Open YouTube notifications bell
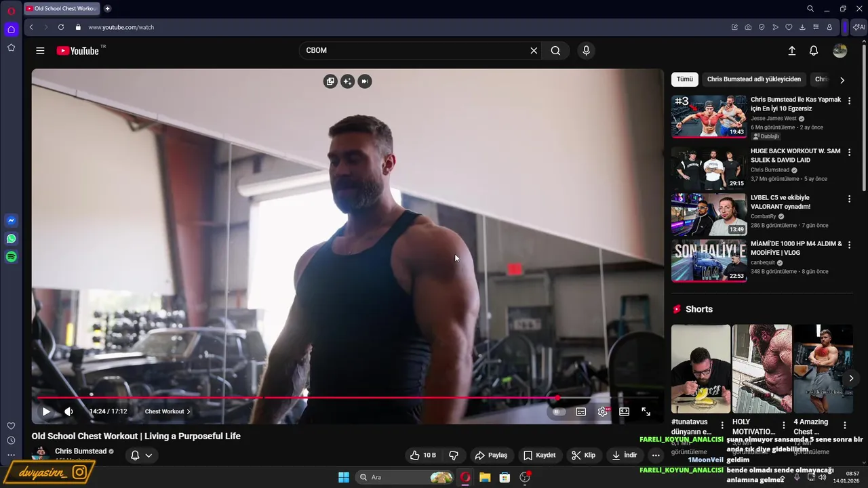 tap(814, 51)
